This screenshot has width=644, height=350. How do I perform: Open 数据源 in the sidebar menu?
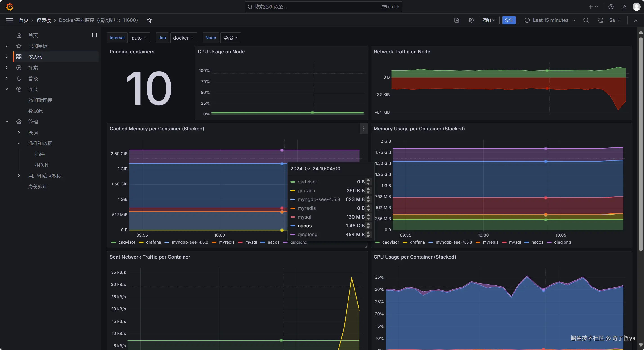pos(35,111)
